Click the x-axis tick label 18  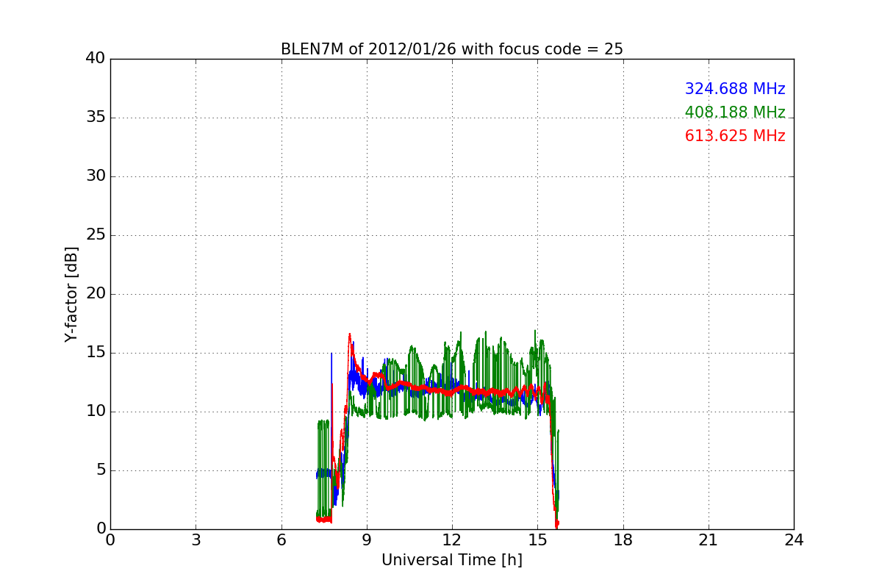tap(623, 540)
